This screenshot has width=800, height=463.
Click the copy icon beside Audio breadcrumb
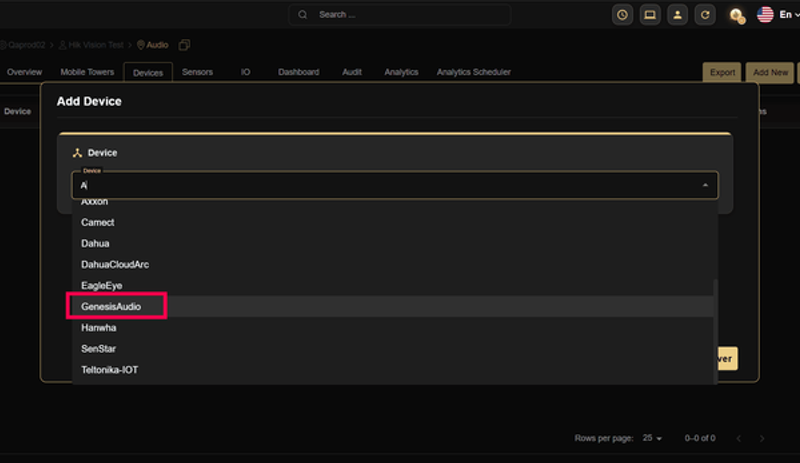pos(184,45)
